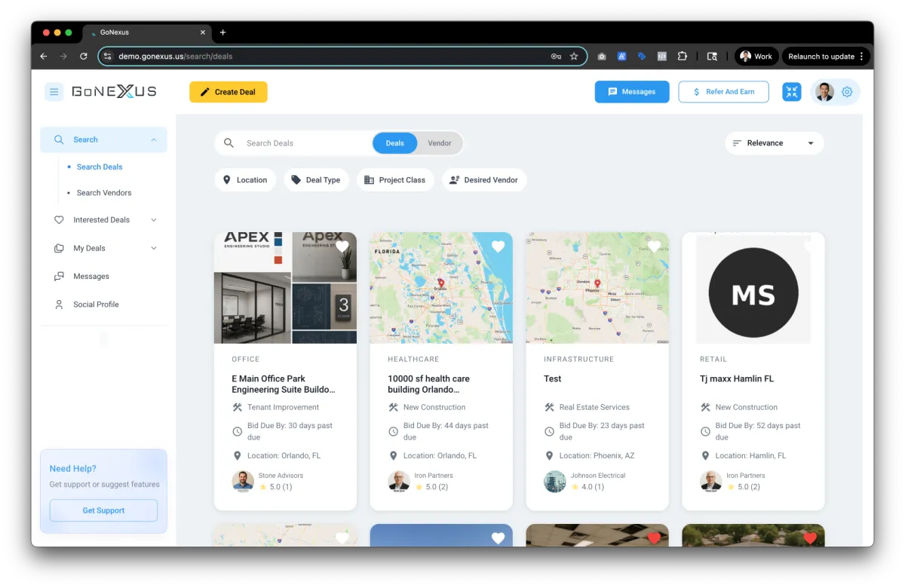Toggle the sidebar with the hamburger menu icon
Screen dimensions: 905x588
coord(54,92)
